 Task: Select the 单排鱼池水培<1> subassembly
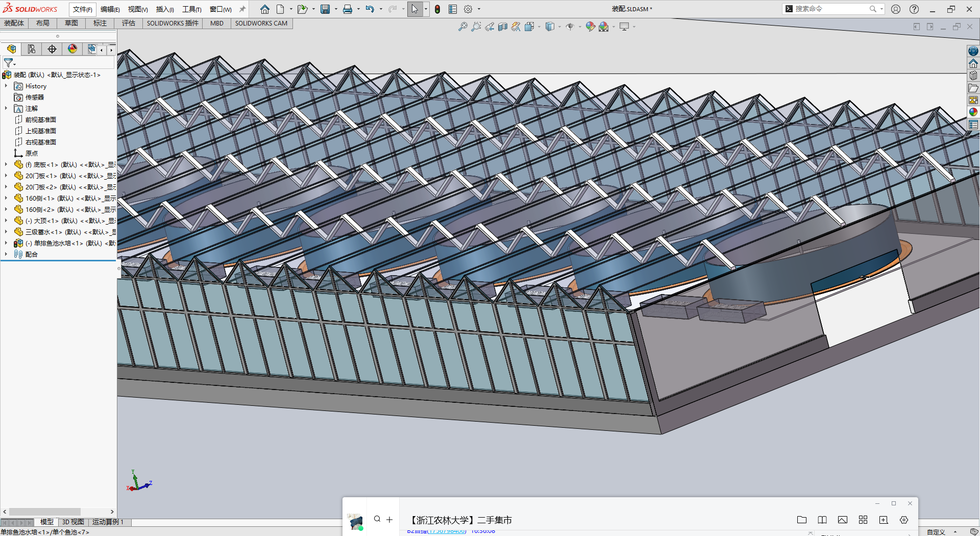[x=65, y=243]
